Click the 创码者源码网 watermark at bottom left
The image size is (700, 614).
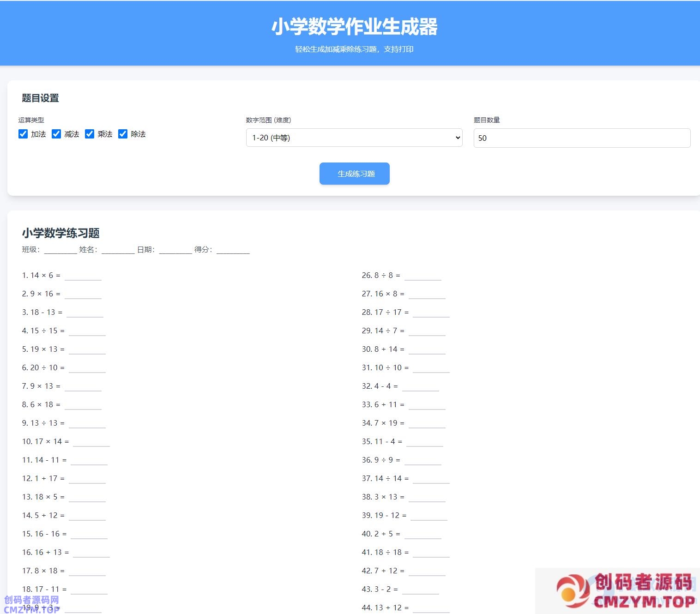coord(31,604)
